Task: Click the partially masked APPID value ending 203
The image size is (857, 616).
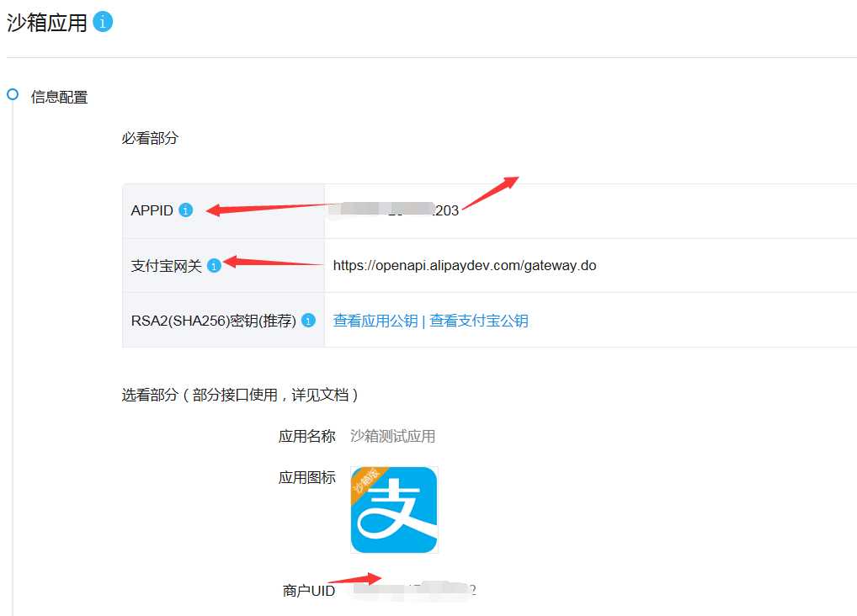Action: pos(395,210)
